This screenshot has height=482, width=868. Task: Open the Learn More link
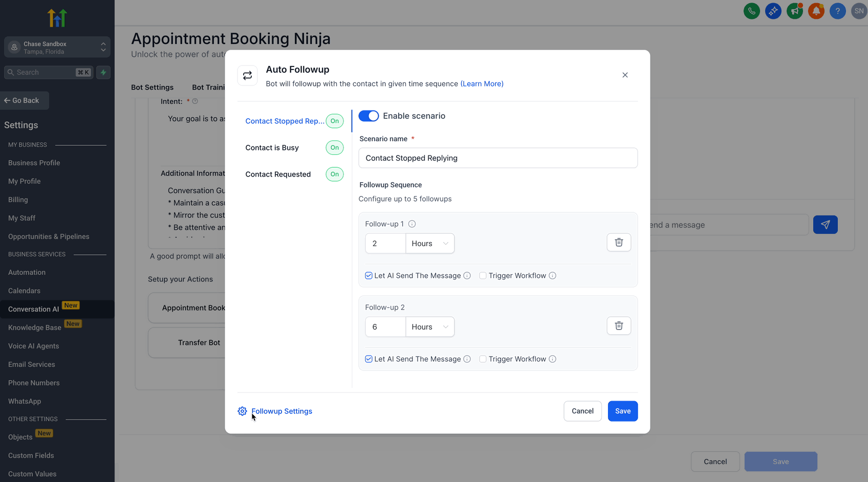[482, 84]
